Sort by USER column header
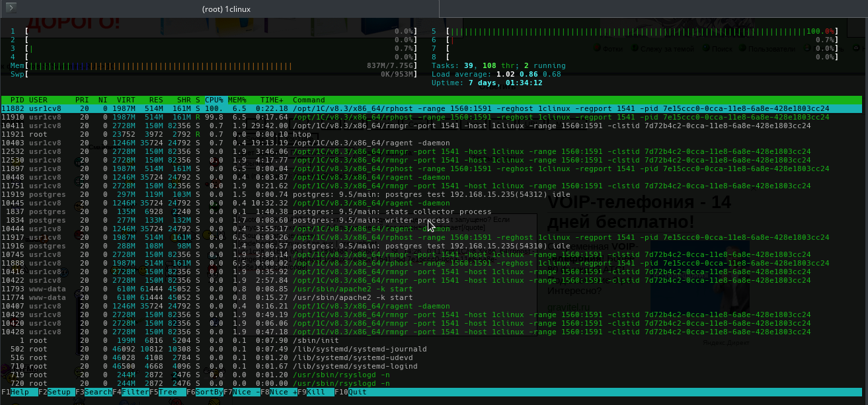868x405 pixels. [38, 100]
